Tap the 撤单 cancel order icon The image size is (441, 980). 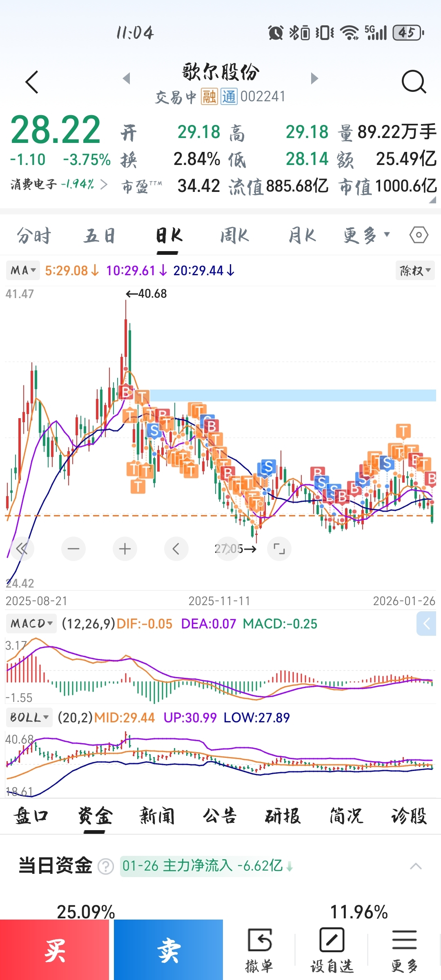click(259, 950)
